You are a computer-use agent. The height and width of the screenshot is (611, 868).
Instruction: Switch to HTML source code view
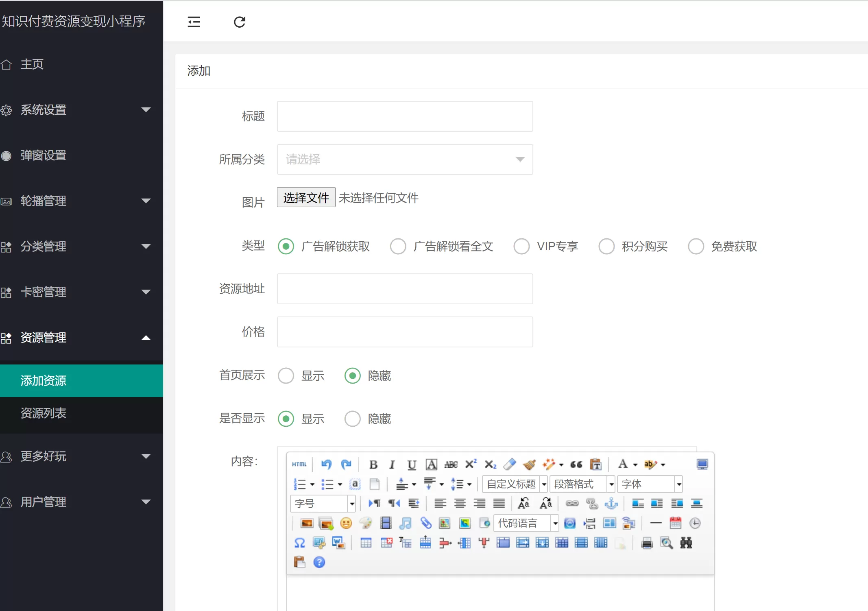299,464
